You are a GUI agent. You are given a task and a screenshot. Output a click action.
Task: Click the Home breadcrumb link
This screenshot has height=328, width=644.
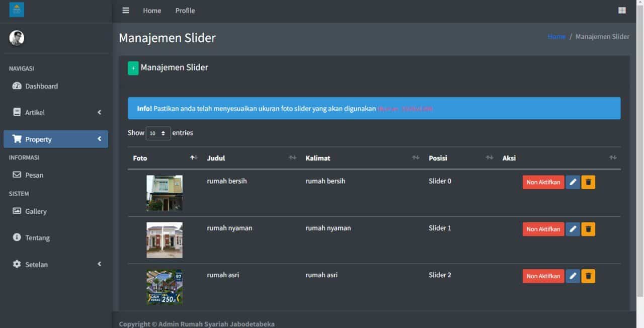pos(556,37)
